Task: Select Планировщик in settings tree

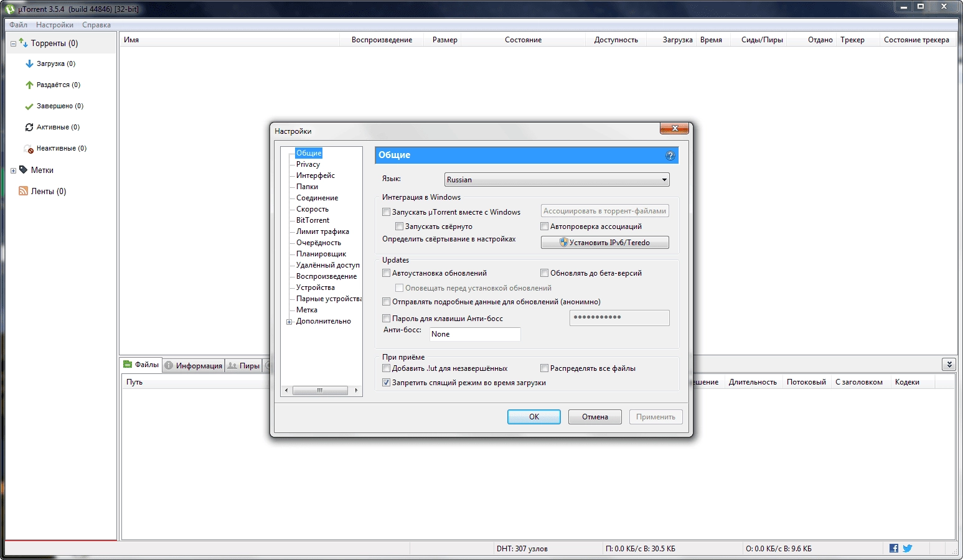Action: click(321, 254)
